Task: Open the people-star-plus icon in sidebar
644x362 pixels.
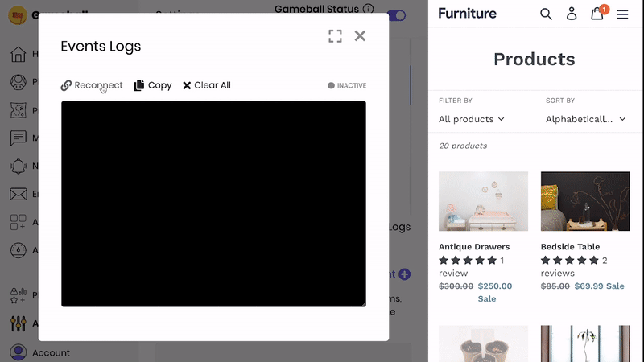Action: 18,295
